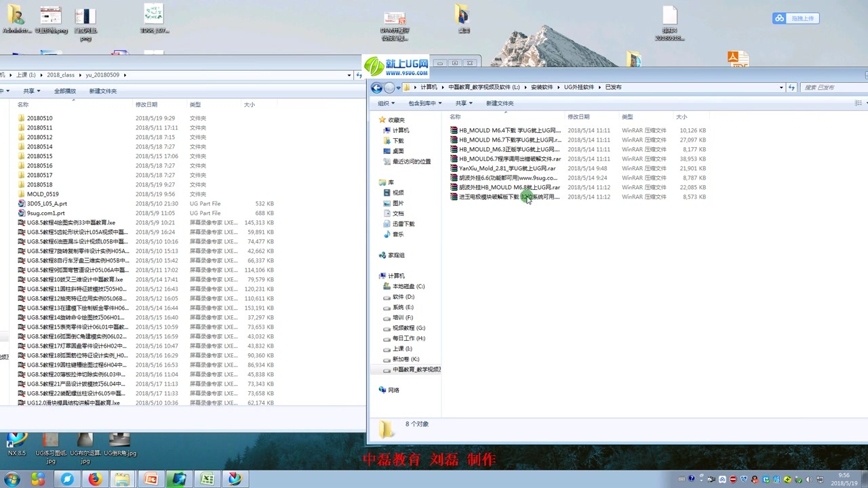The width and height of the screenshot is (868, 488).
Task: Open 共享 dropdown in left window
Action: (31, 91)
